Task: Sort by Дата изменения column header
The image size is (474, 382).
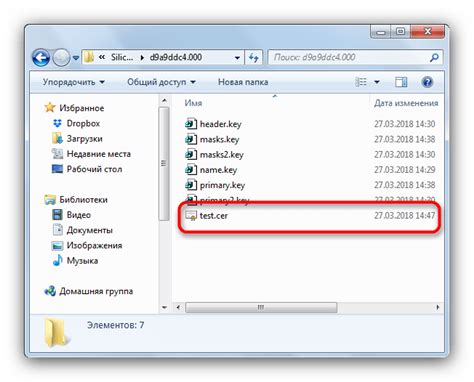Action: [x=406, y=103]
